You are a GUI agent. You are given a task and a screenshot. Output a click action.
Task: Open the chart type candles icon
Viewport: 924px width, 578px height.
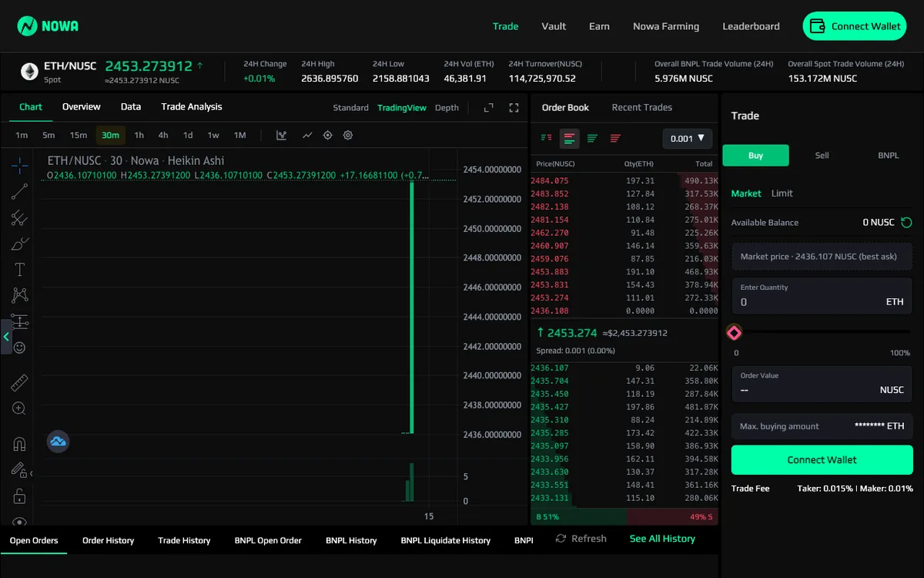[x=281, y=136]
